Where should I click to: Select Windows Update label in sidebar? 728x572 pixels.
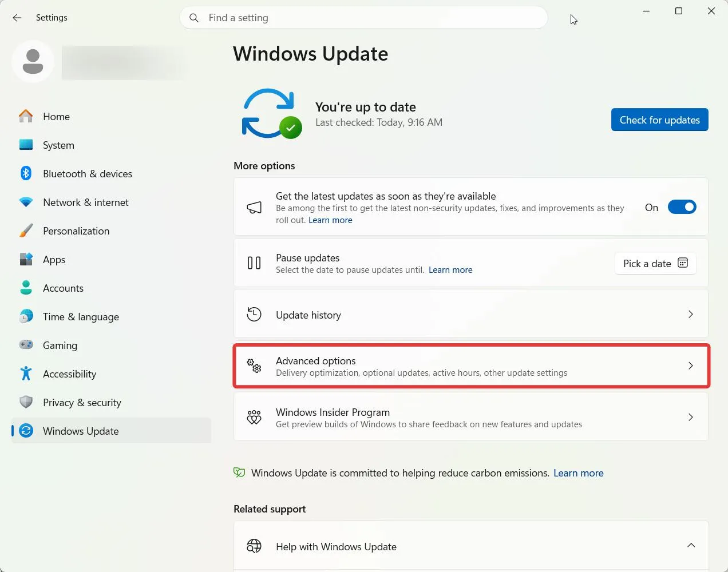coord(81,431)
